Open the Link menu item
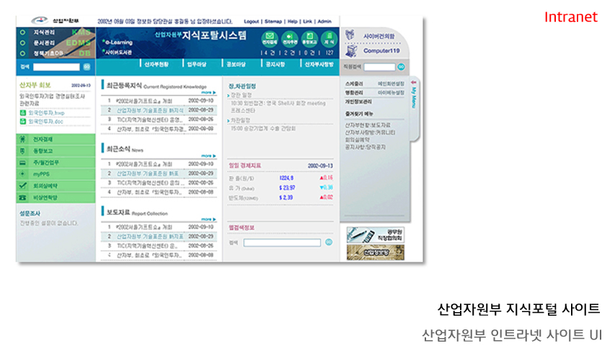The width and height of the screenshot is (615, 364). pos(307,22)
